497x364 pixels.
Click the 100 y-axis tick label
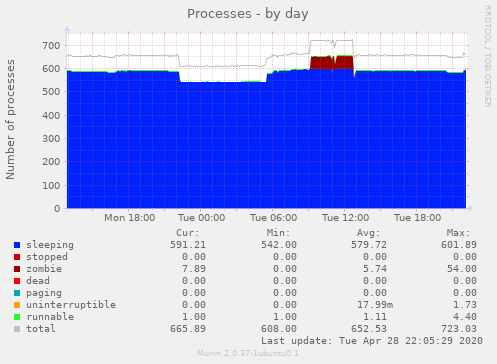(x=51, y=185)
